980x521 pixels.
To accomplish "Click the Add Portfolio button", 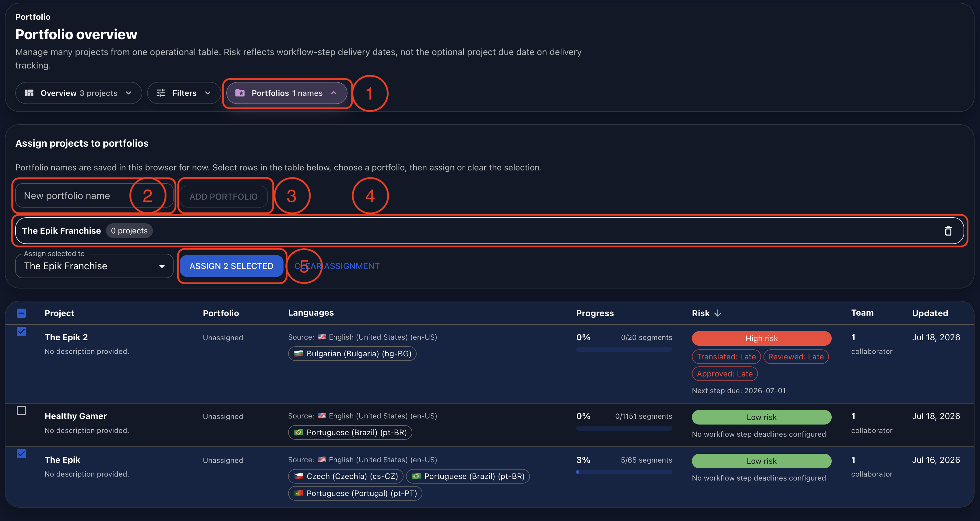I will [224, 197].
